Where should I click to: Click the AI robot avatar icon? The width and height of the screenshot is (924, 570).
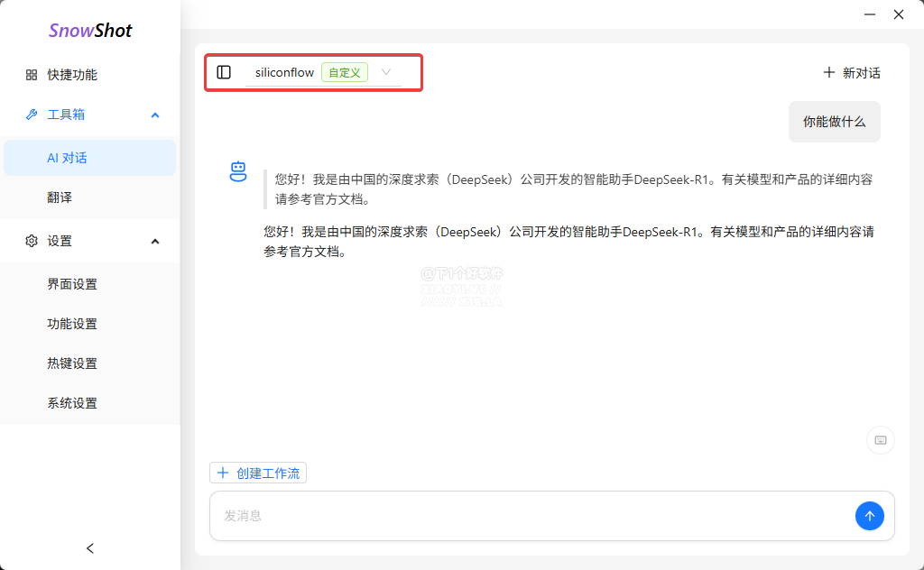point(238,172)
